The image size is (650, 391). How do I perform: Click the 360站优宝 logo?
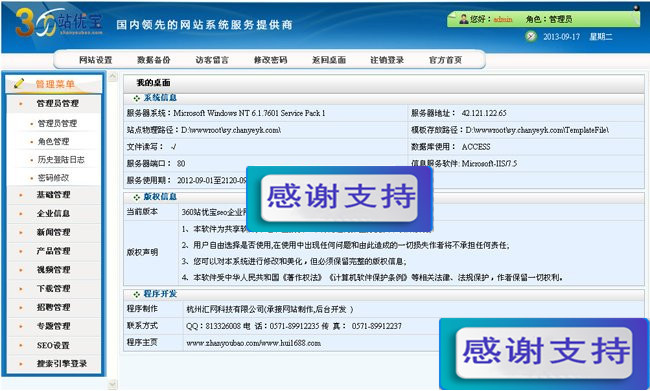pyautogui.click(x=58, y=23)
